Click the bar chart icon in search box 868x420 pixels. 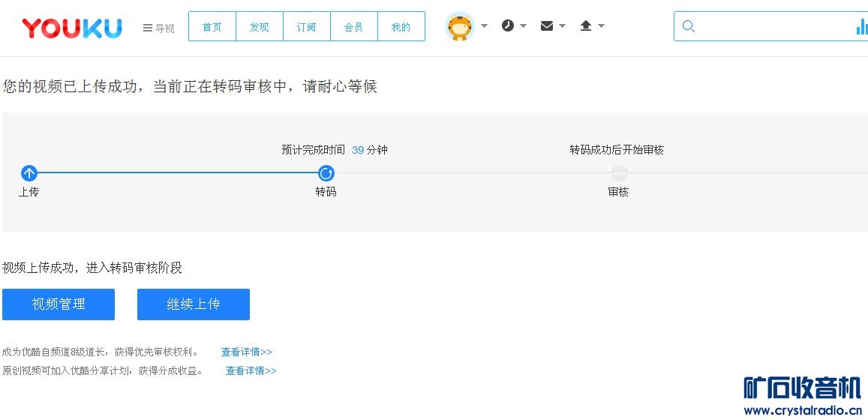coord(861,27)
